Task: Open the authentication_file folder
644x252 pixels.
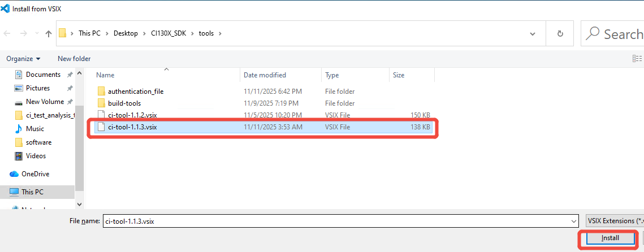Action: (x=135, y=91)
